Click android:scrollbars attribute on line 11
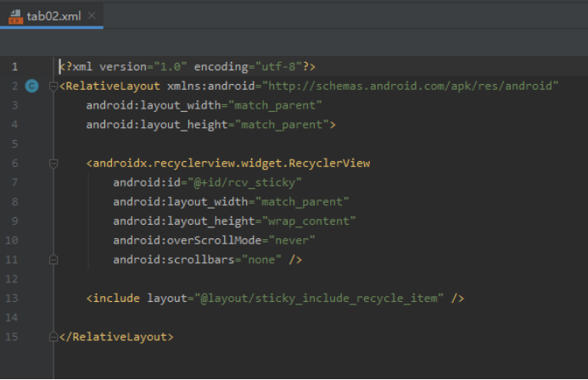This screenshot has width=588, height=380. pyautogui.click(x=174, y=260)
